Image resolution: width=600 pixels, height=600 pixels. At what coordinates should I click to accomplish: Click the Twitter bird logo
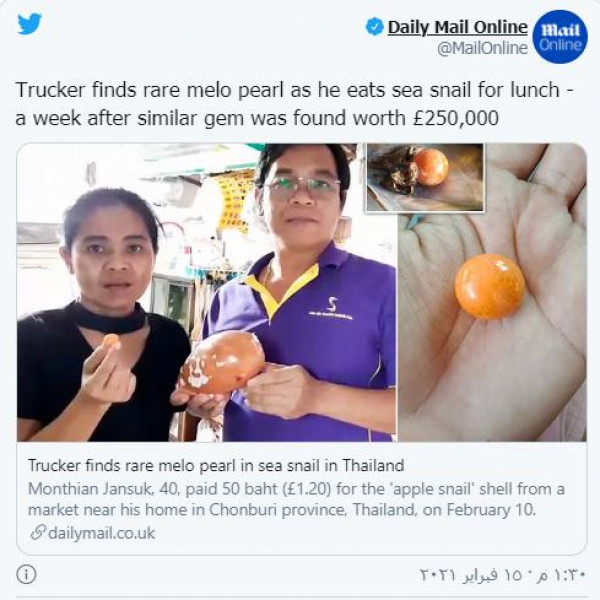(x=29, y=24)
